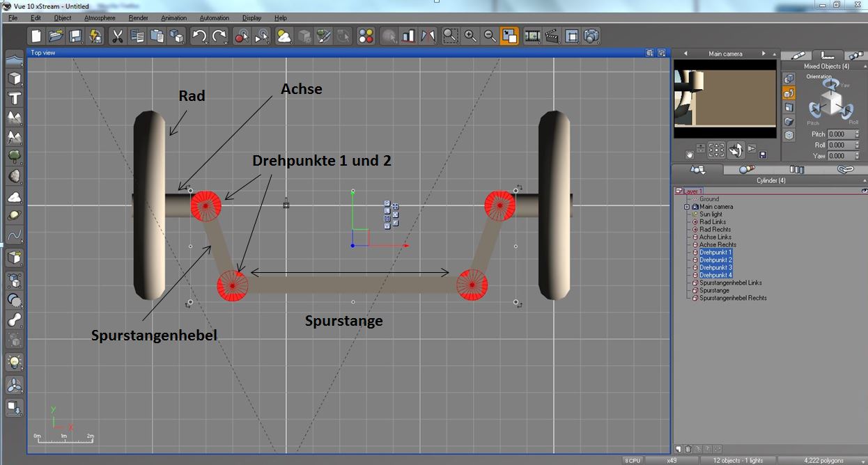Add a ventilator fan object
868x465 pixels.
14,385
